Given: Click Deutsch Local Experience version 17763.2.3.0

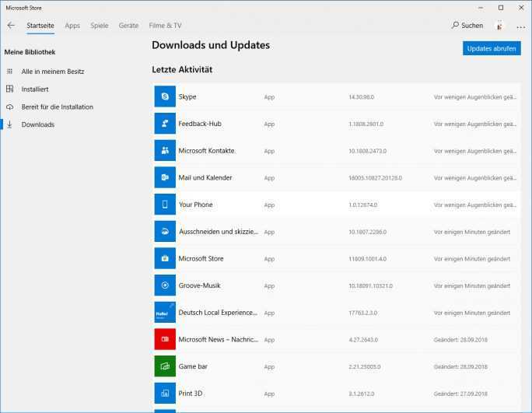Looking at the screenshot, I should 362,313.
